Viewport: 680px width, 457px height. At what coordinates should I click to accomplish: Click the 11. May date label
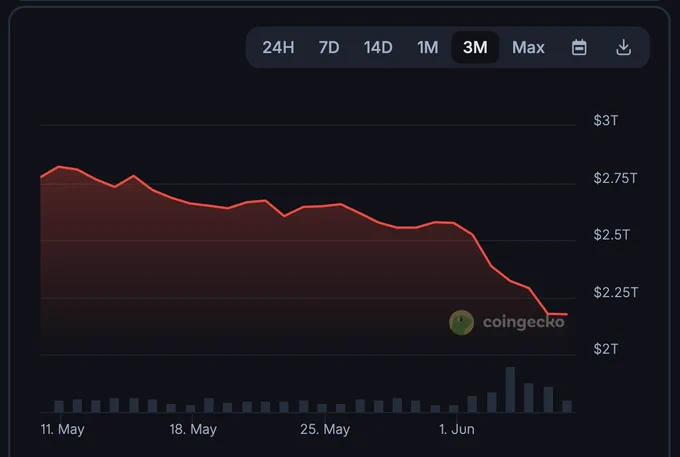click(62, 429)
